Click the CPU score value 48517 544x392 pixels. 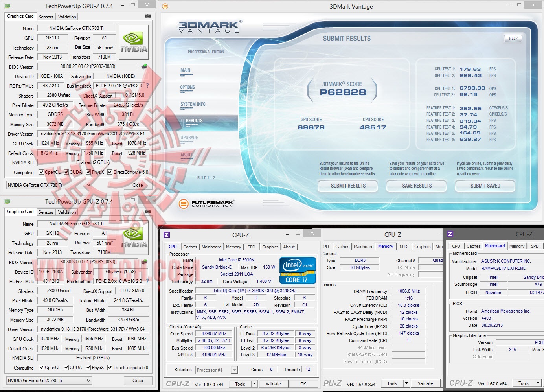[x=373, y=127]
